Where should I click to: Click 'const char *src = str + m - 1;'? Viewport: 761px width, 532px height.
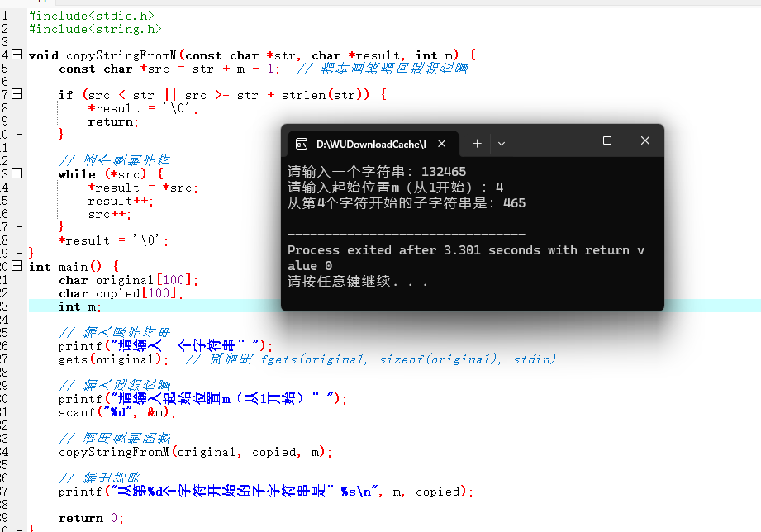(169, 69)
